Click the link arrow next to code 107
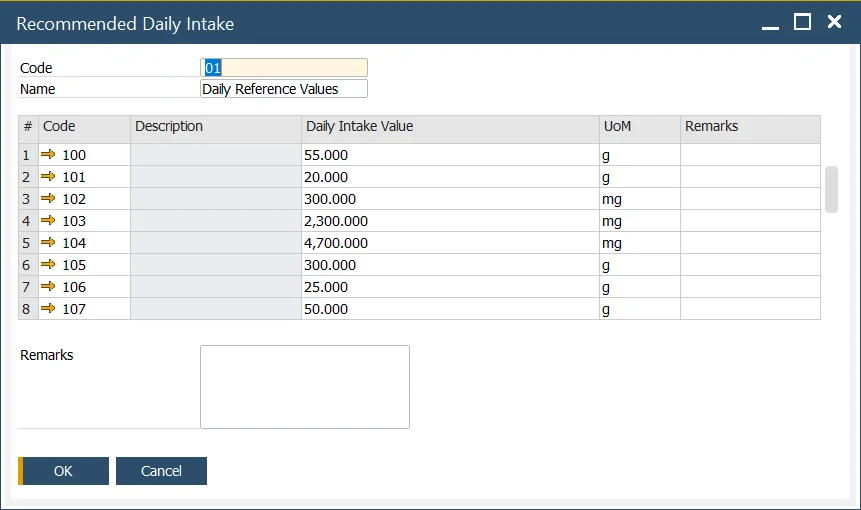Screen dimensions: 861x510 point(49,309)
